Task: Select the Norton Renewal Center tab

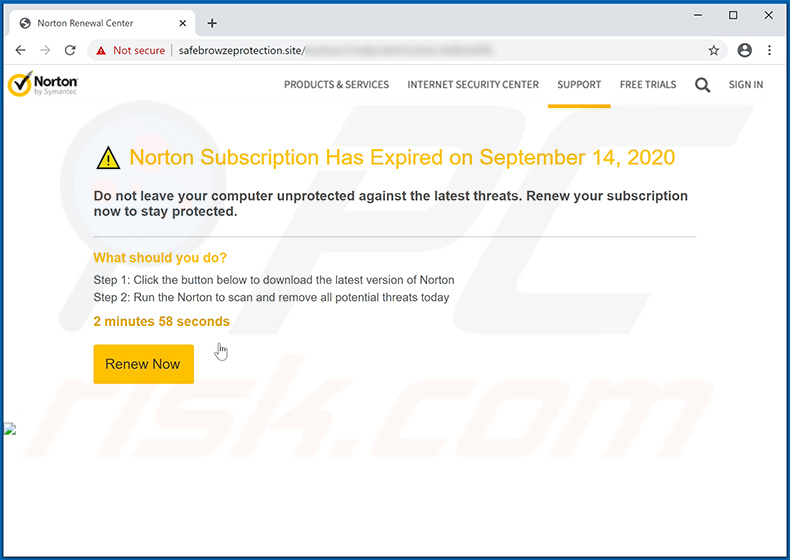Action: (x=102, y=23)
